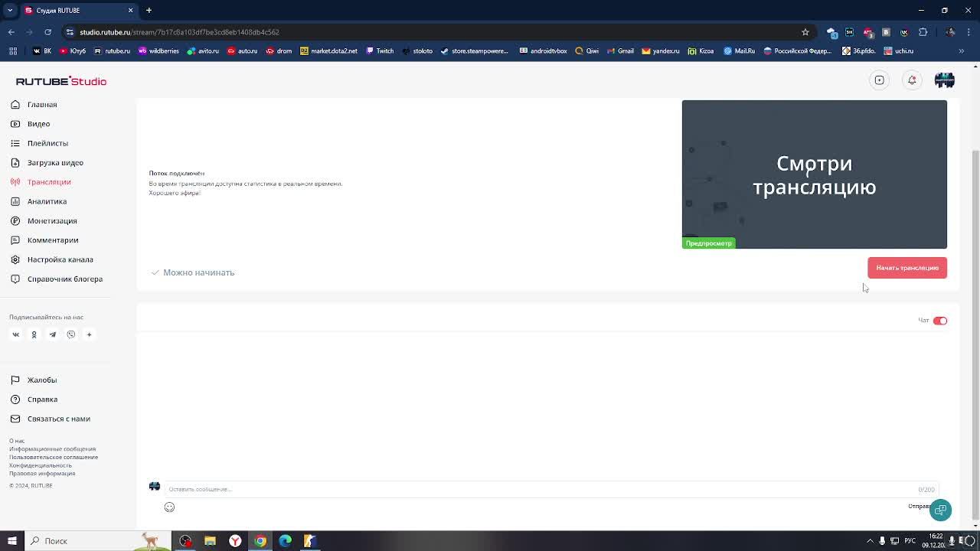The width and height of the screenshot is (980, 551).
Task: Open the emoji picker in chat
Action: [169, 507]
